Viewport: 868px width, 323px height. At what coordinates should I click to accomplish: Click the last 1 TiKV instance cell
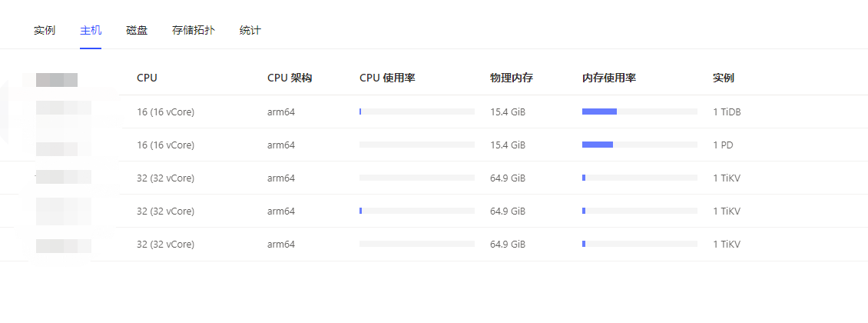pos(727,244)
